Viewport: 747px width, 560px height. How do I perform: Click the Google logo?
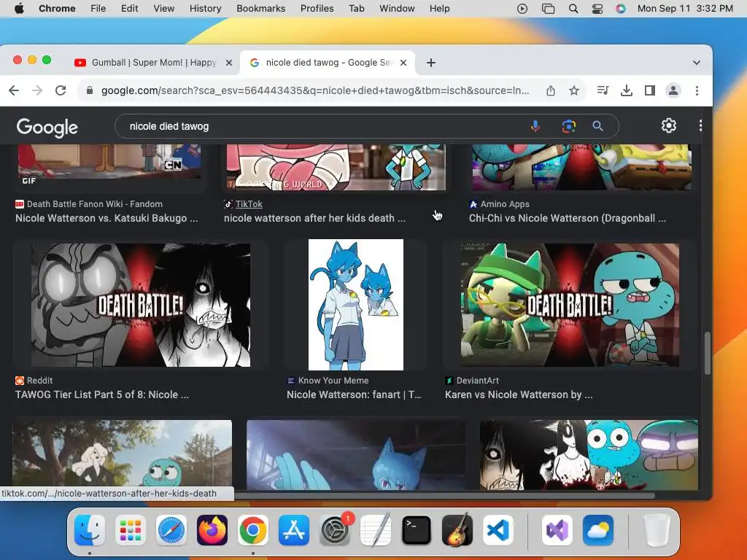pyautogui.click(x=47, y=127)
